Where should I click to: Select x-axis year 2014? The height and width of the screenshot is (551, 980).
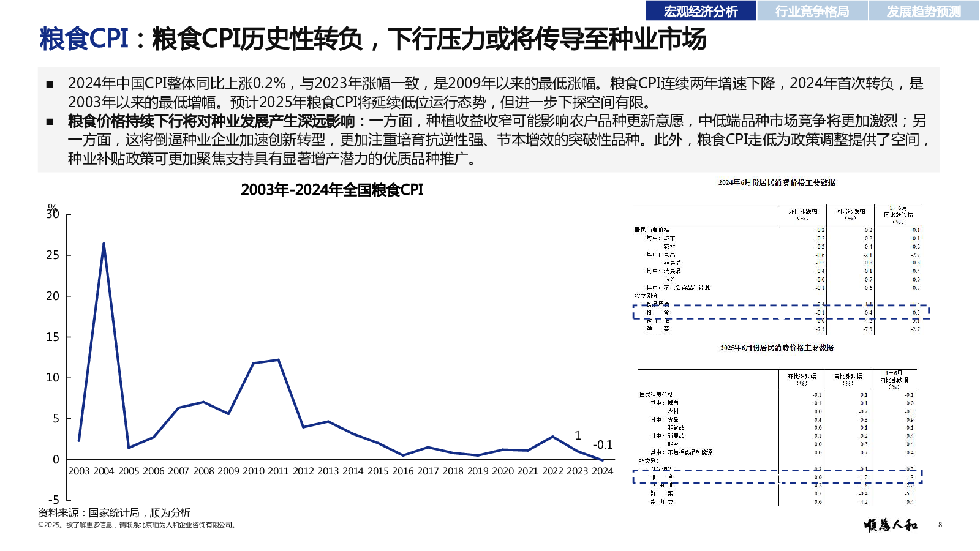(x=353, y=471)
